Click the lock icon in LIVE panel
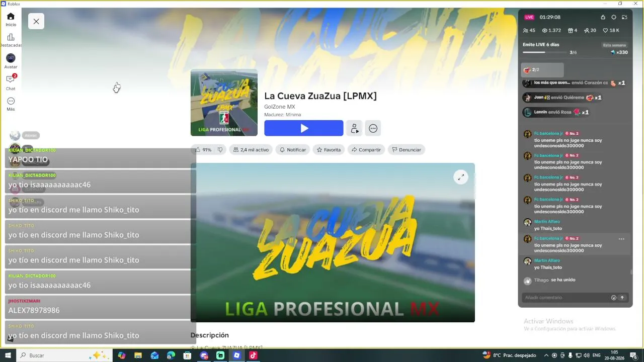 click(x=603, y=17)
